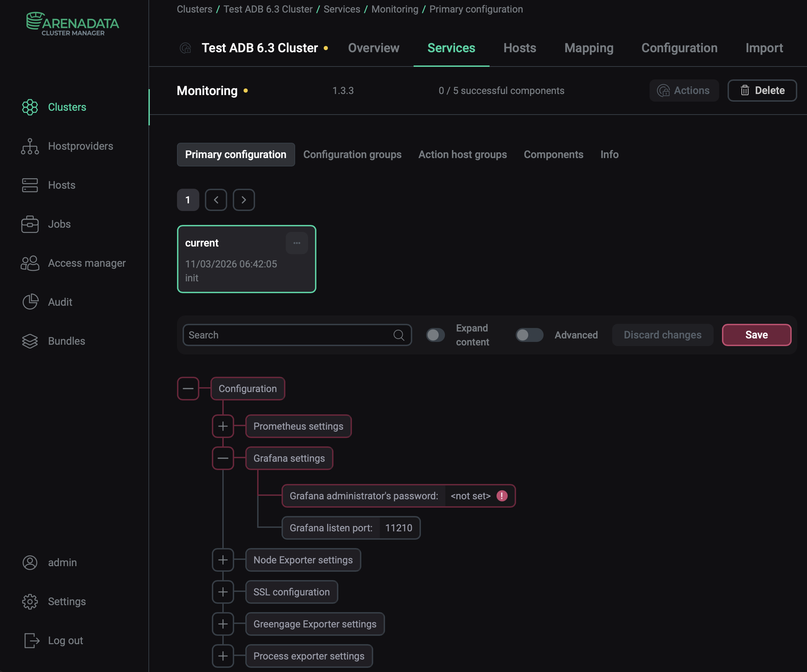Screen dimensions: 807x672
Task: Select the Jobs sidebar icon
Action: 30,224
